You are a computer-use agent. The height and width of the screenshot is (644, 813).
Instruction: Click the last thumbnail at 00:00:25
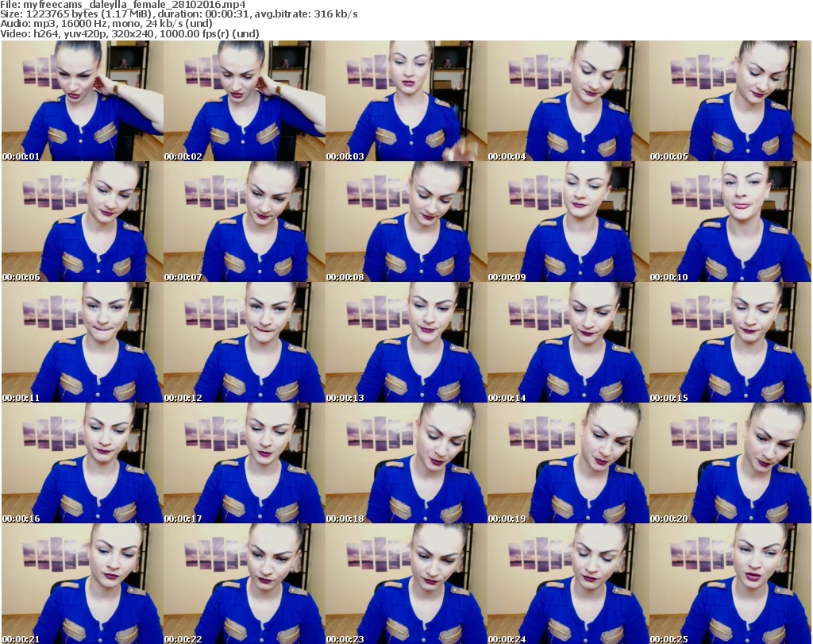pos(730,584)
